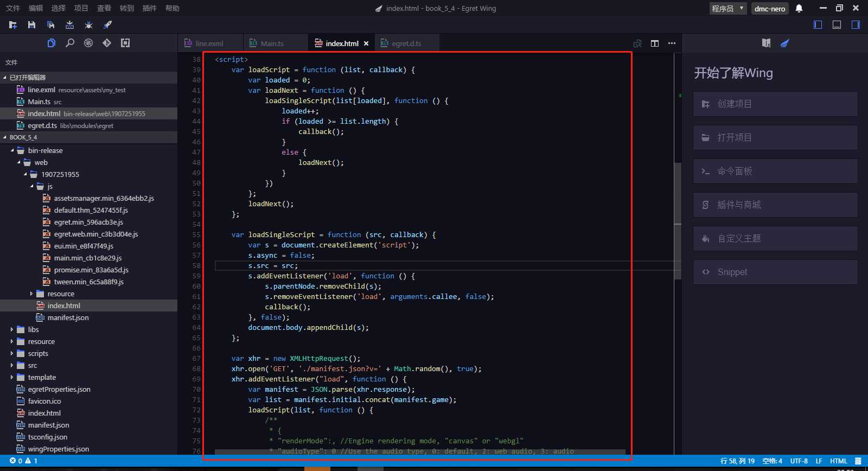Click the save file toolbar icon
The height and width of the screenshot is (471, 868).
tap(32, 25)
